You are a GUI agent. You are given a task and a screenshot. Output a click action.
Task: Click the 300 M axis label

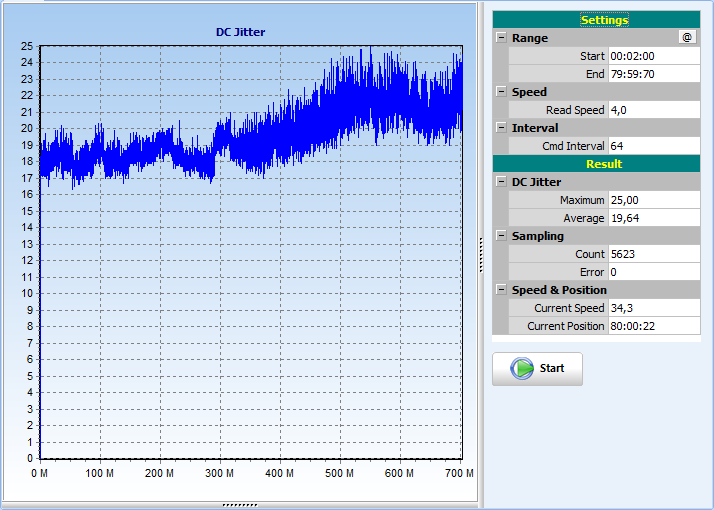[219, 473]
